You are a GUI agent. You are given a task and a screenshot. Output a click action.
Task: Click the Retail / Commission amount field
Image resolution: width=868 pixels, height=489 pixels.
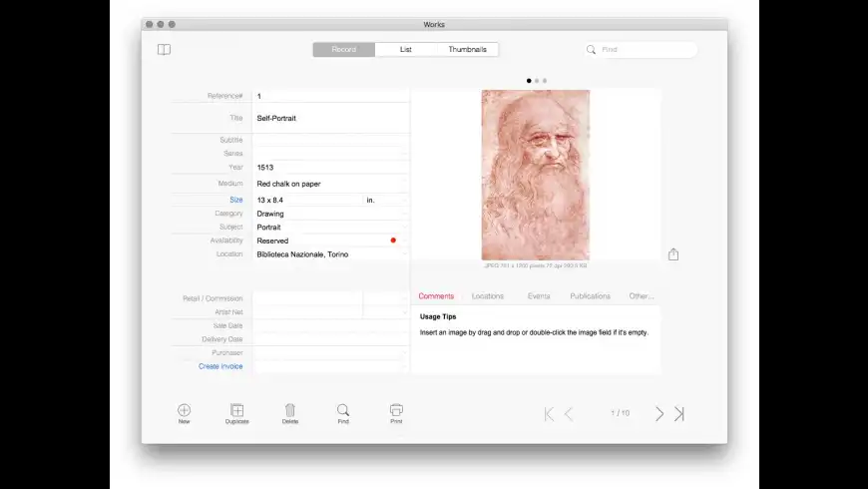click(x=307, y=298)
